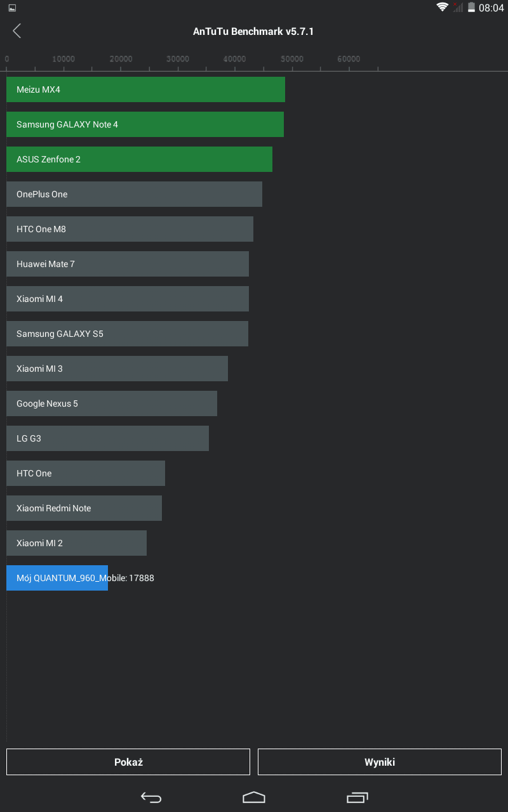Tap the mobile signal status icon
508x812 pixels.
tap(458, 8)
